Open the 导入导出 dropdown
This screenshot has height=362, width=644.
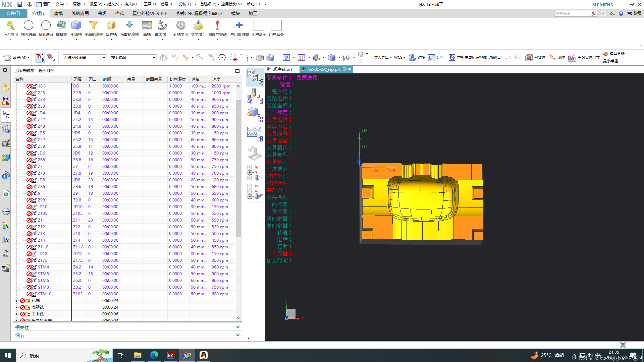(x=383, y=58)
